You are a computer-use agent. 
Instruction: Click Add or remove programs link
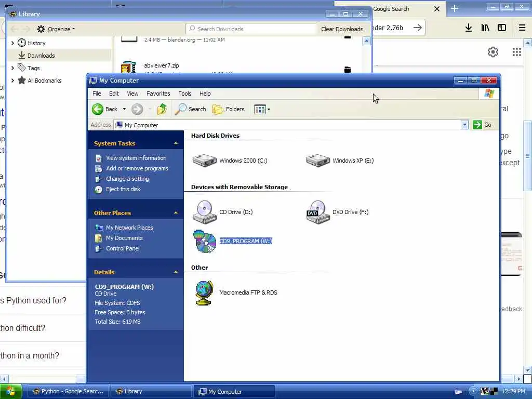(x=137, y=169)
